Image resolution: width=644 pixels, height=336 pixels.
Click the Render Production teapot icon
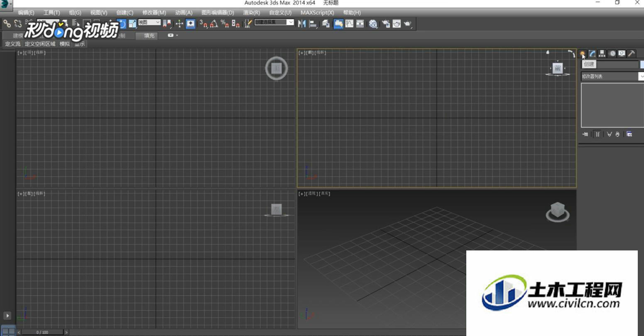tap(407, 24)
